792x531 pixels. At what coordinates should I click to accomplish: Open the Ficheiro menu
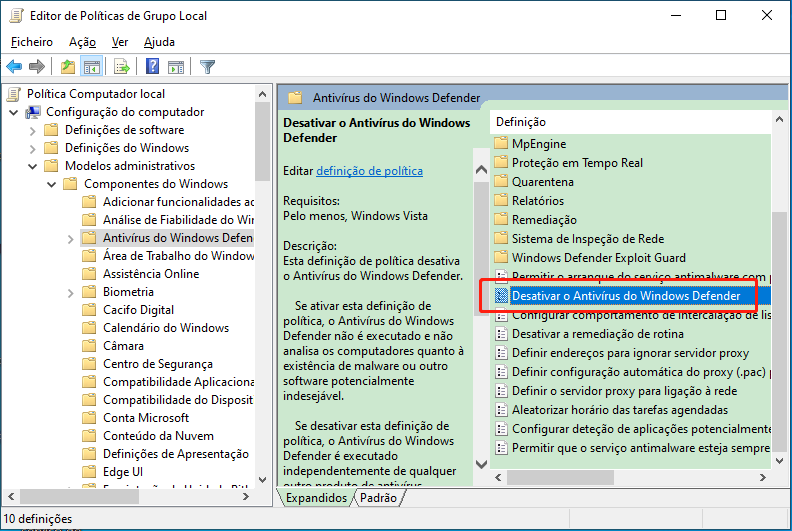[x=32, y=42]
